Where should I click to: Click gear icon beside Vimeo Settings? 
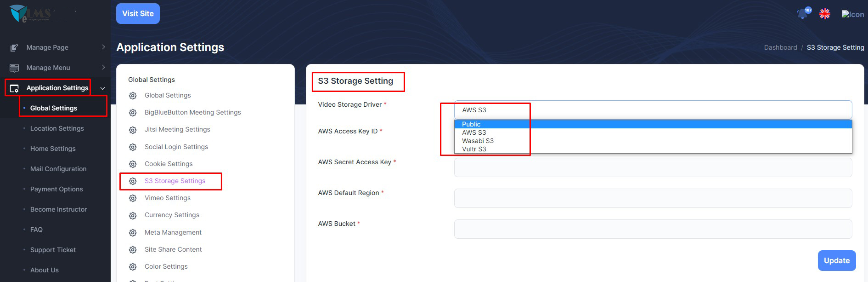[133, 198]
